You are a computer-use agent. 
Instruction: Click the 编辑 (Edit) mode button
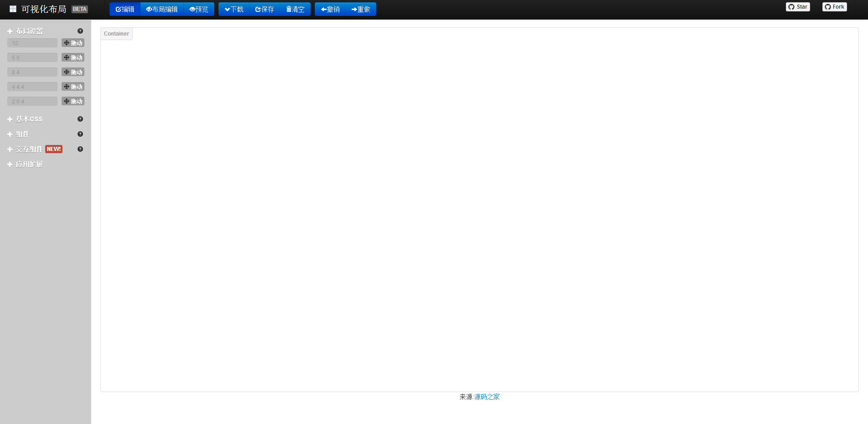(125, 9)
